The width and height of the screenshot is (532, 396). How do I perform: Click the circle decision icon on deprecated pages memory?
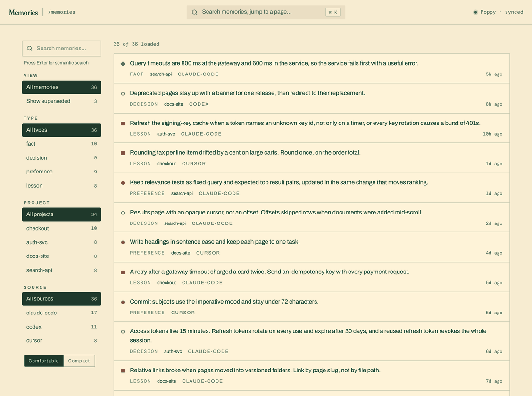[123, 93]
